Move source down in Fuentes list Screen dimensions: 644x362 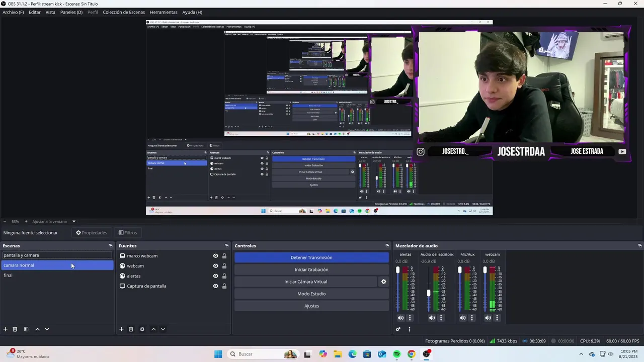coord(163,329)
